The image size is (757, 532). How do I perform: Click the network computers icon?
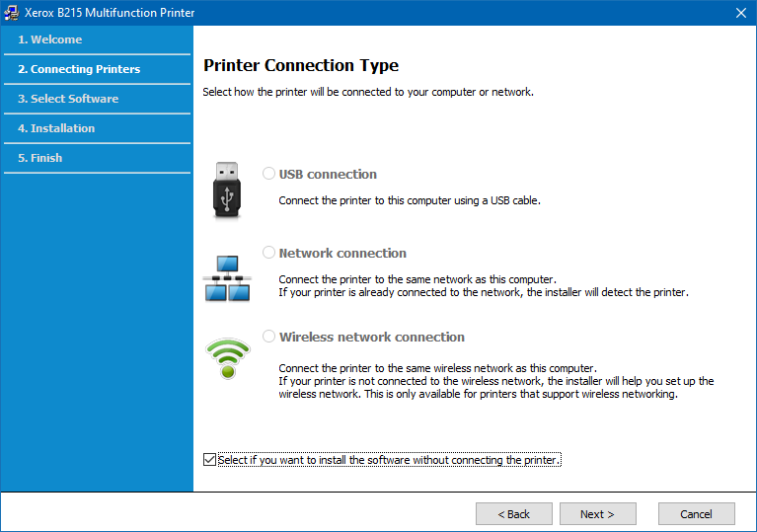(227, 278)
